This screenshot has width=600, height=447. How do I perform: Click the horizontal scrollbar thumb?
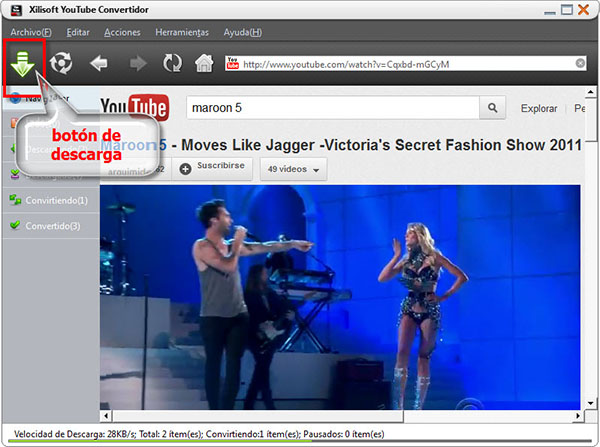point(258,416)
